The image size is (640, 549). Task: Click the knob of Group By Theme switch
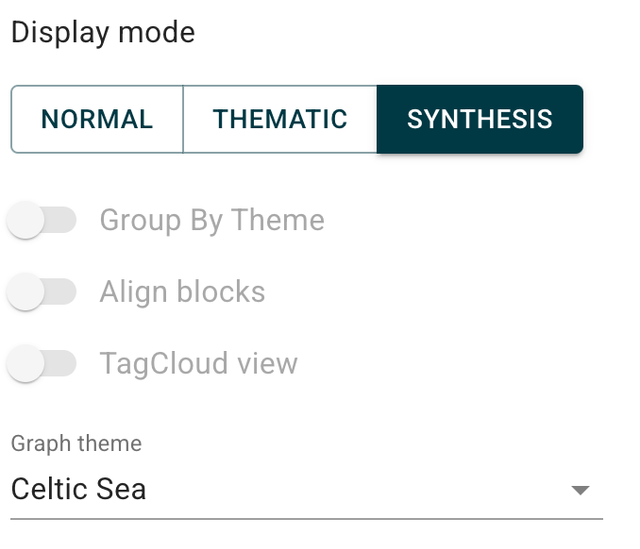[26, 220]
